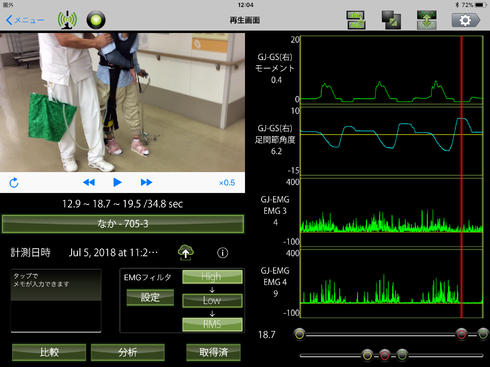Select the green handle on the lower slider
This screenshot has height=367, width=490.
402,355
